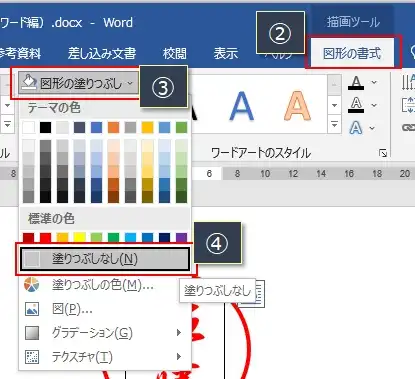The width and height of the screenshot is (415, 379).
Task: Open the text outline dropdown arrow
Action: pos(374,105)
